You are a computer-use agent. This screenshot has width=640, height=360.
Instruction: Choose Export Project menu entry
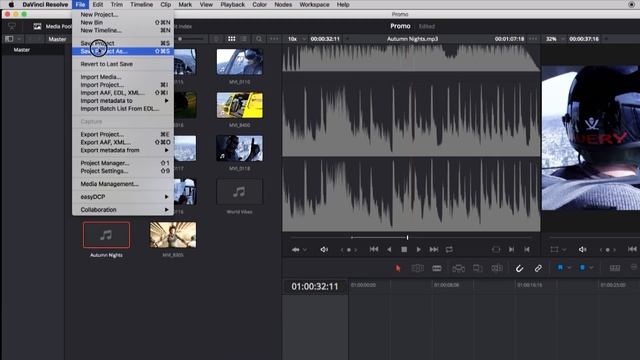coord(123,134)
